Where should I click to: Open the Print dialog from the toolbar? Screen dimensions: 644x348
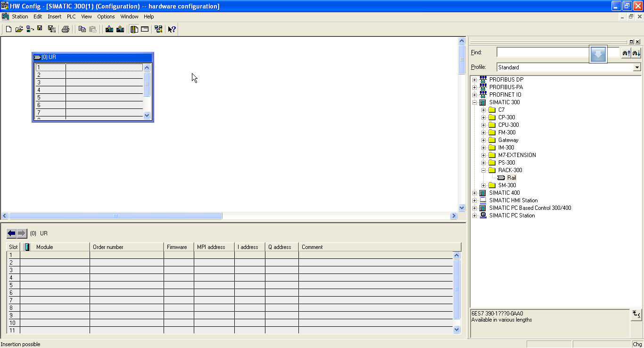tap(66, 29)
